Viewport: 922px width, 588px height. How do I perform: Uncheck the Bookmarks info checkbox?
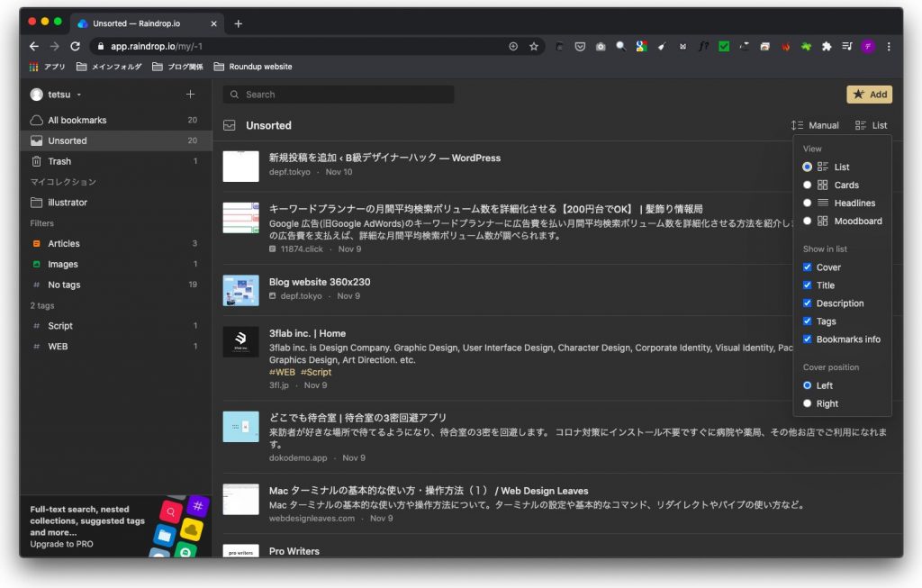808,339
